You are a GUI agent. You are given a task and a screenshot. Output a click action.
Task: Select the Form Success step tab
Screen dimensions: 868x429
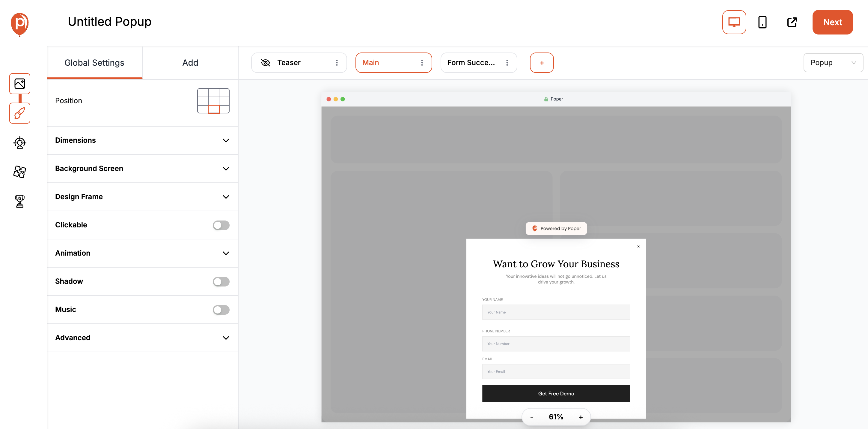click(471, 63)
